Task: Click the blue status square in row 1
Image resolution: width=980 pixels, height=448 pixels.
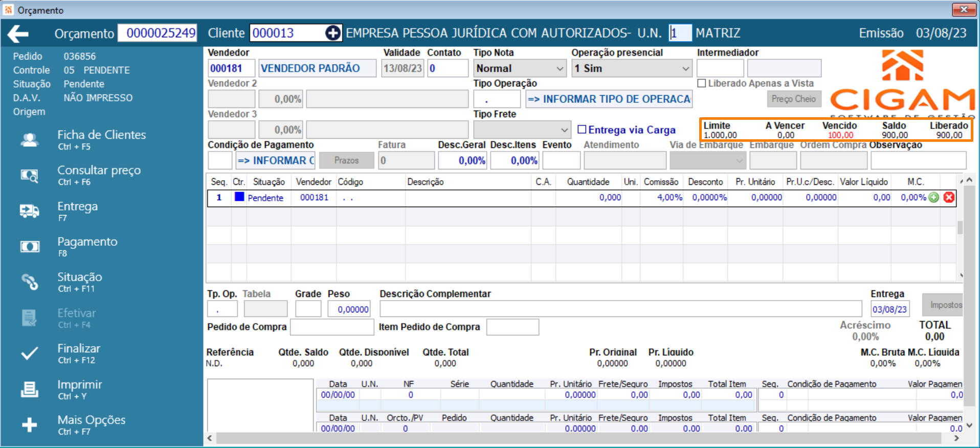Action: pos(239,197)
